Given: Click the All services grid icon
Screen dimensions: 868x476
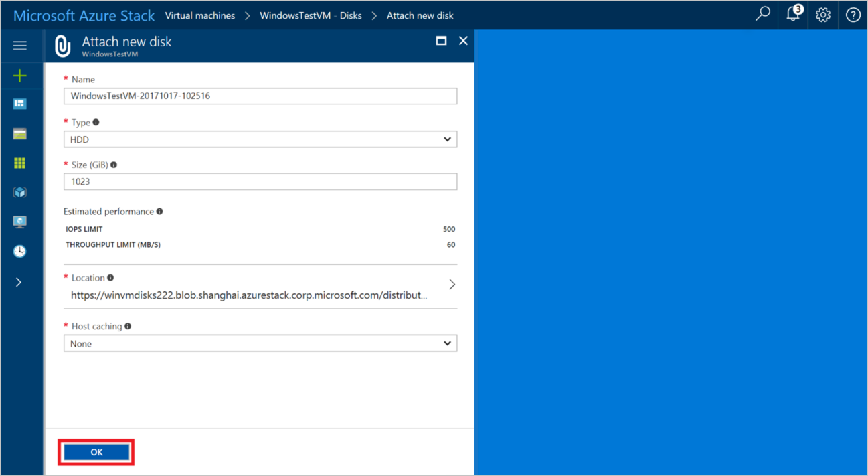Looking at the screenshot, I should click(19, 162).
